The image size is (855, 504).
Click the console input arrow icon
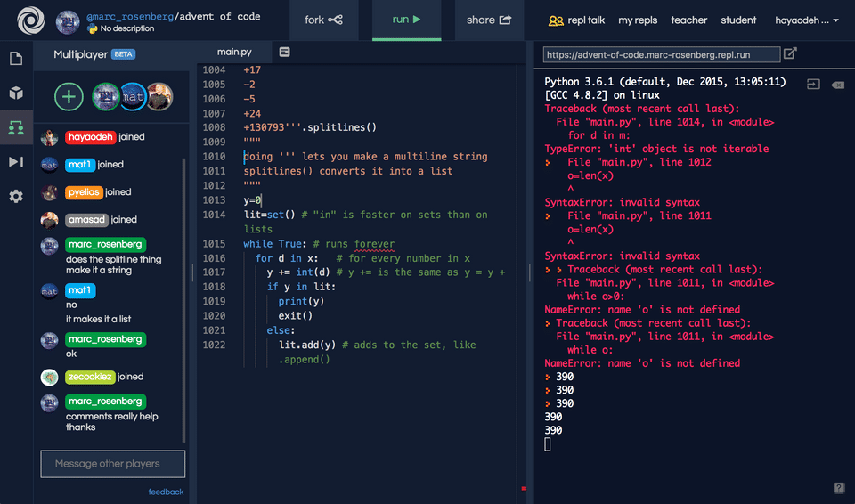coord(813,84)
